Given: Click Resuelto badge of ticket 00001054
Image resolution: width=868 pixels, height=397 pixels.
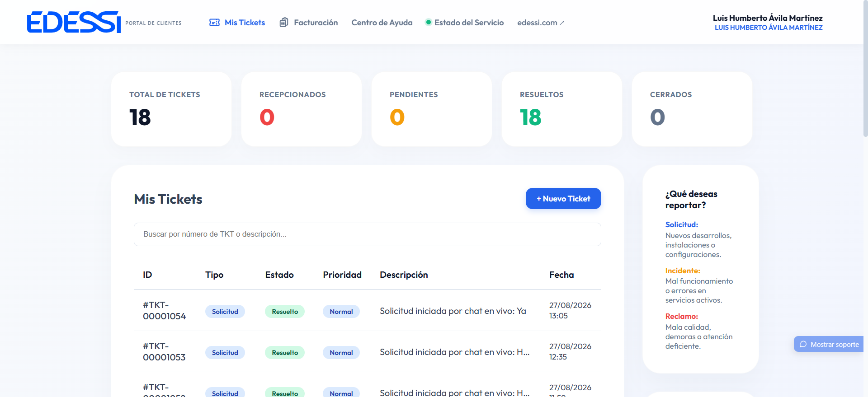Looking at the screenshot, I should pyautogui.click(x=285, y=312).
